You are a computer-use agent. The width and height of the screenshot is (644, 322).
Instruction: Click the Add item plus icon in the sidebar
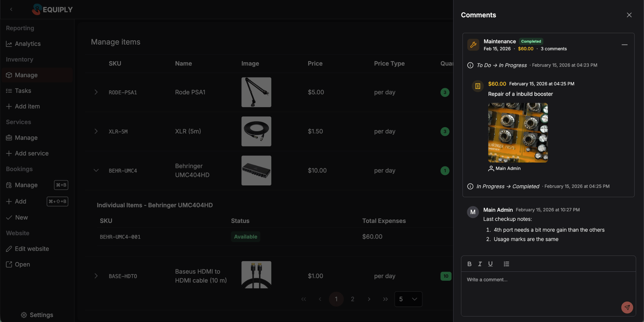tap(9, 106)
